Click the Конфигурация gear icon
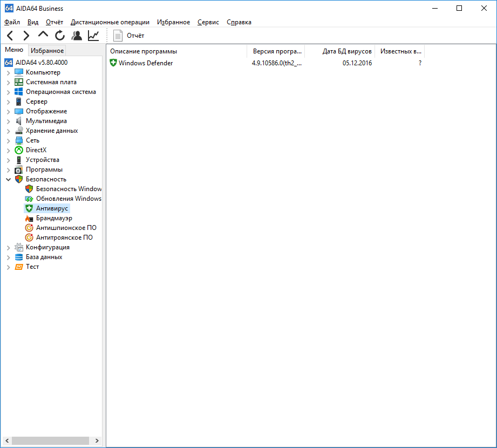This screenshot has height=448, width=497. pyautogui.click(x=19, y=247)
